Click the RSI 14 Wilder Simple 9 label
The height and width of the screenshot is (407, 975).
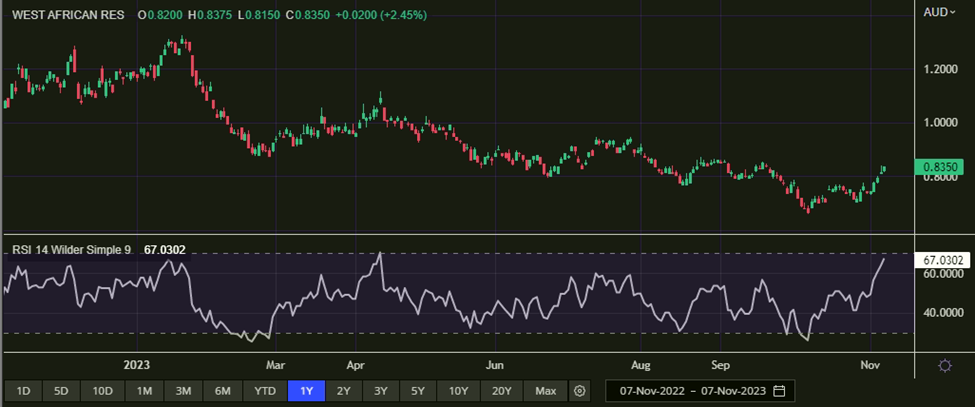pos(72,250)
